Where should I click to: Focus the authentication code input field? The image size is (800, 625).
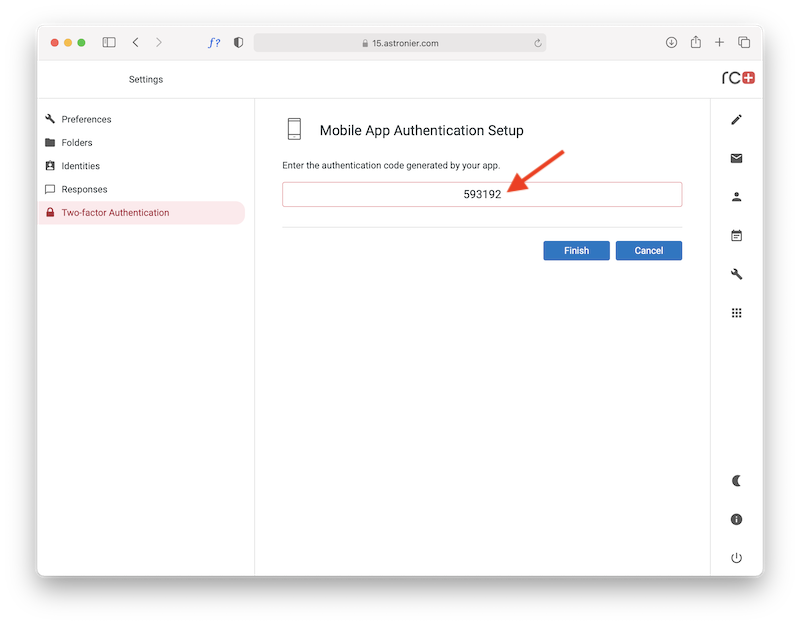(x=482, y=194)
